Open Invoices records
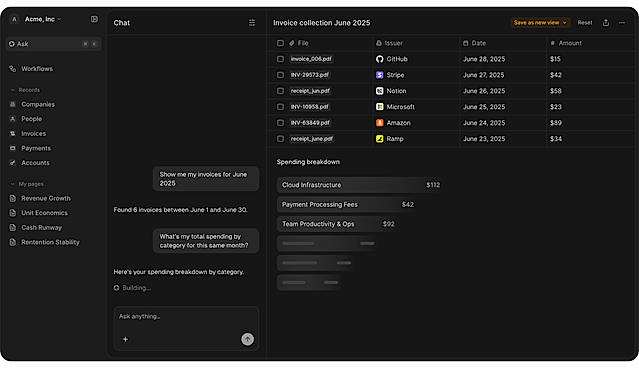The height and width of the screenshot is (368, 639). [x=33, y=134]
